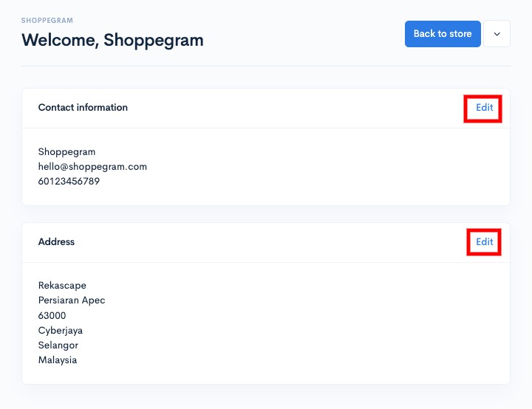Edit the Contact information section

click(x=484, y=108)
